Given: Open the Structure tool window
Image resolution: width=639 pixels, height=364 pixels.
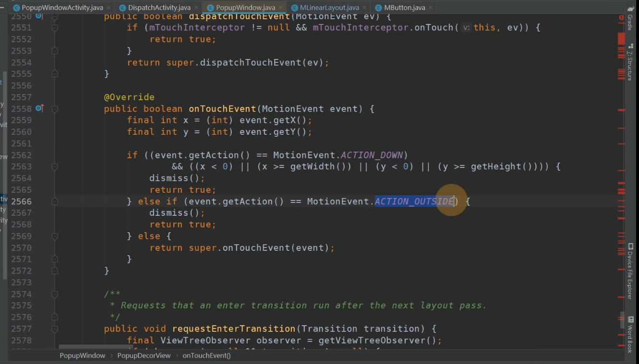Looking at the screenshot, I should pyautogui.click(x=630, y=61).
